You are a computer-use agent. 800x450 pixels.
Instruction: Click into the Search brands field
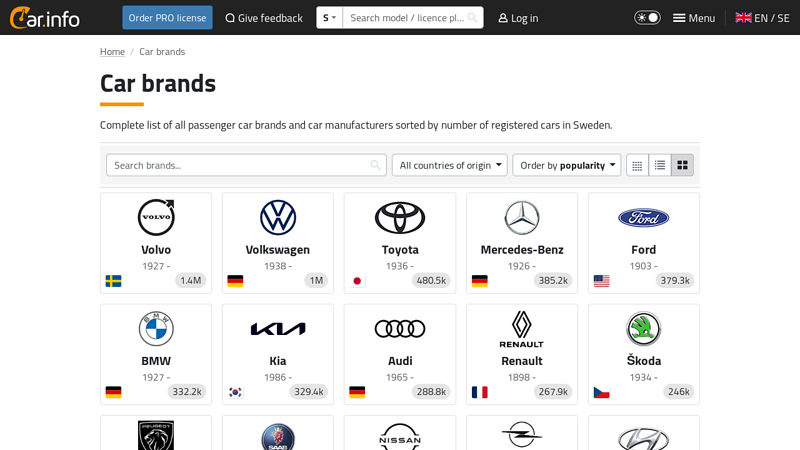pos(246,165)
